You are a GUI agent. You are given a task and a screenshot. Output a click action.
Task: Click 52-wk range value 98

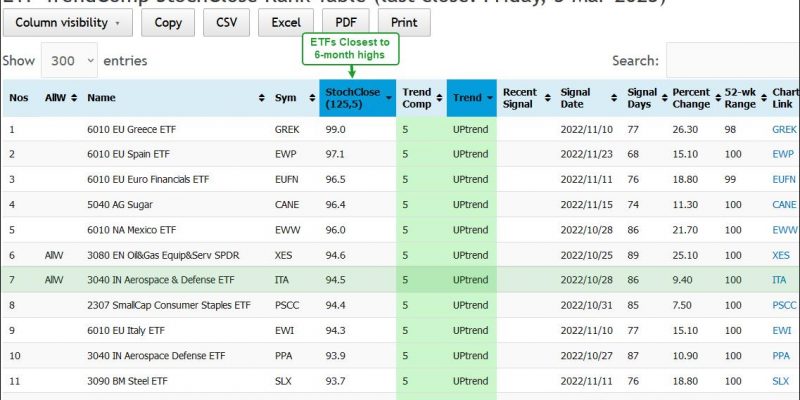click(730, 130)
